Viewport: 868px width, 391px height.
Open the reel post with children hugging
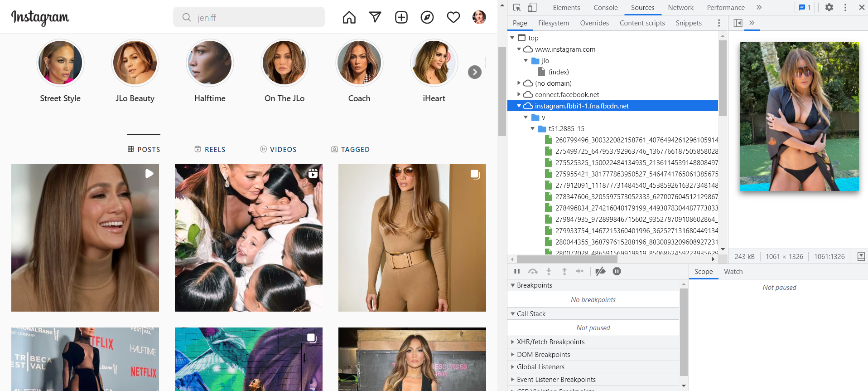click(x=249, y=238)
